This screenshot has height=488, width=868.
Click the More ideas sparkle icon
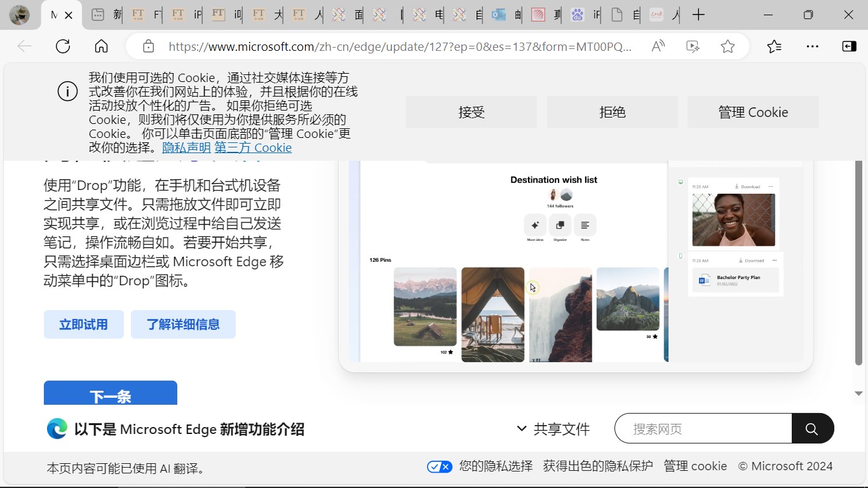pos(535,225)
